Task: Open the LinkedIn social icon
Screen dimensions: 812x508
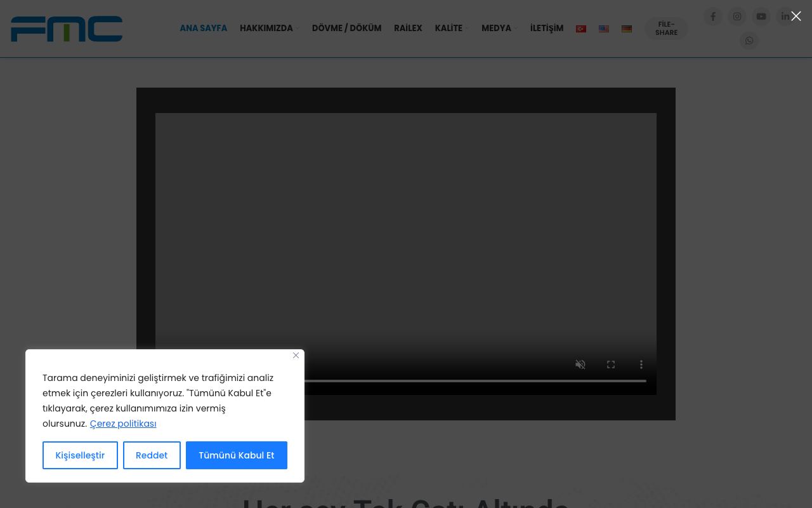Action: (785, 17)
